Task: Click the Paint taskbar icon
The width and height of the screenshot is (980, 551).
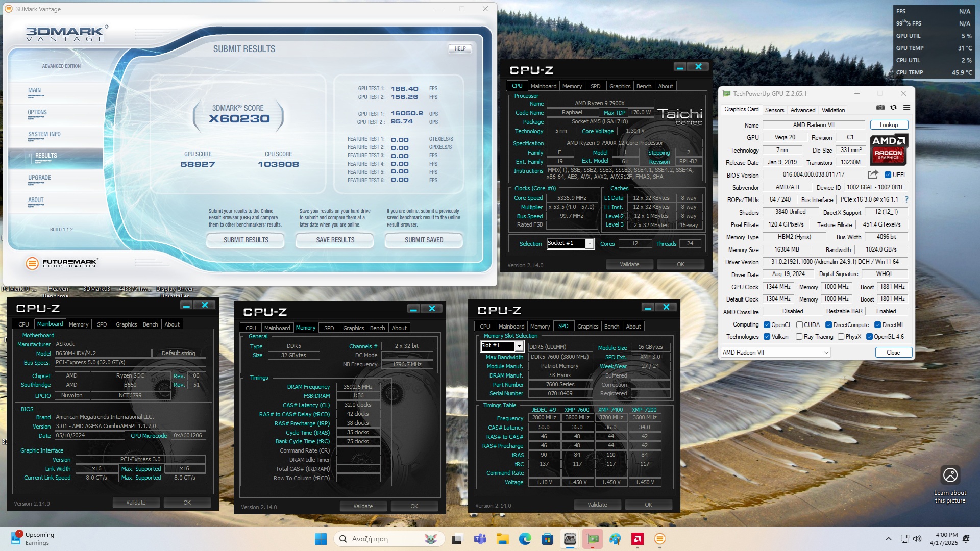Action: (x=615, y=539)
